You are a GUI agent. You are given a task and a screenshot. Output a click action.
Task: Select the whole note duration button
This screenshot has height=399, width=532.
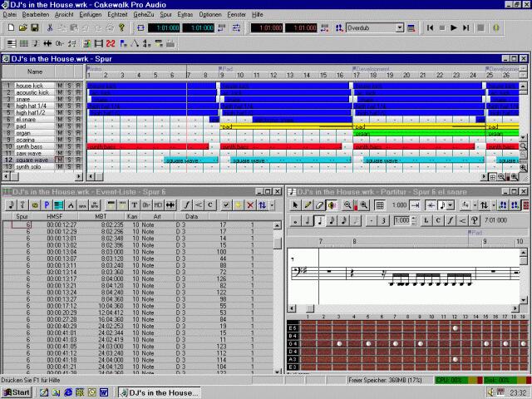pos(296,221)
